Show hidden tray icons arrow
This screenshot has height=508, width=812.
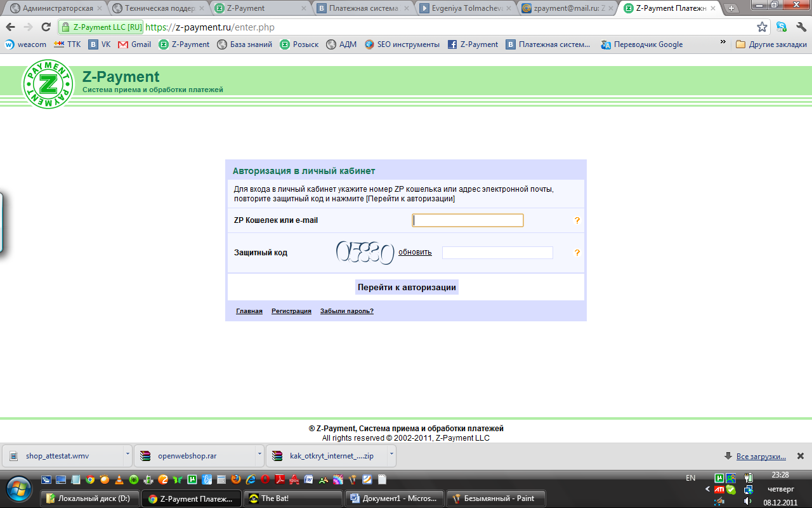(708, 489)
